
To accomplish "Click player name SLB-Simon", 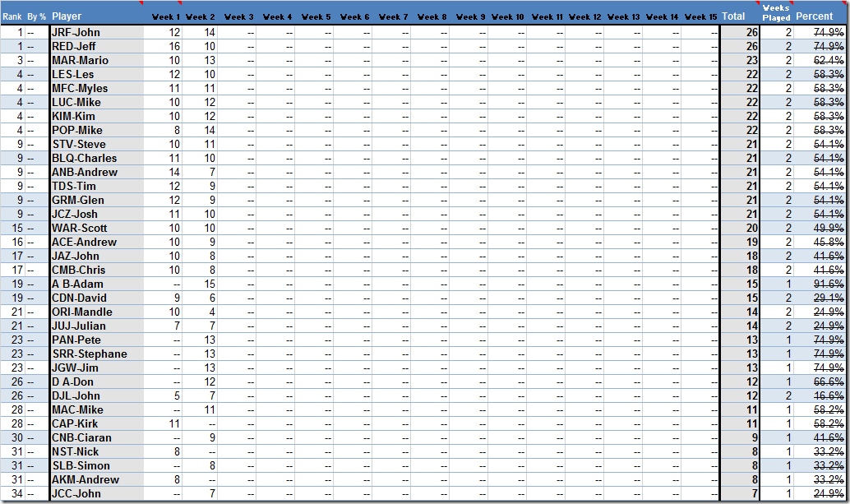I will [81, 466].
